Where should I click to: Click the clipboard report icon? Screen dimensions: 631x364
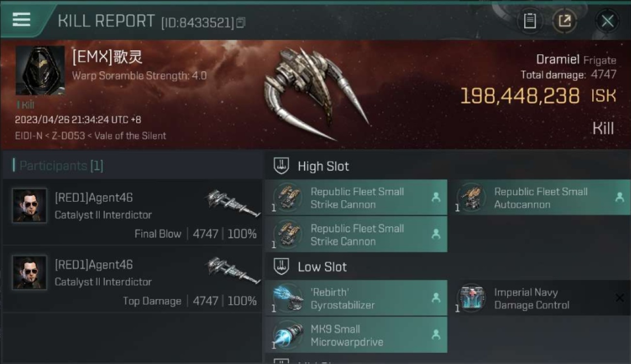coord(530,21)
